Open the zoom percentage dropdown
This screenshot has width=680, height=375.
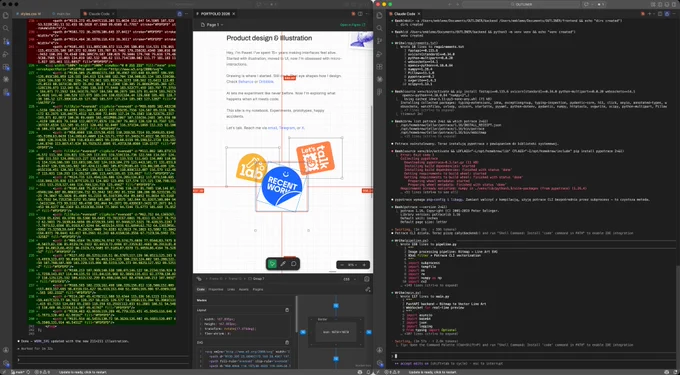(x=353, y=265)
